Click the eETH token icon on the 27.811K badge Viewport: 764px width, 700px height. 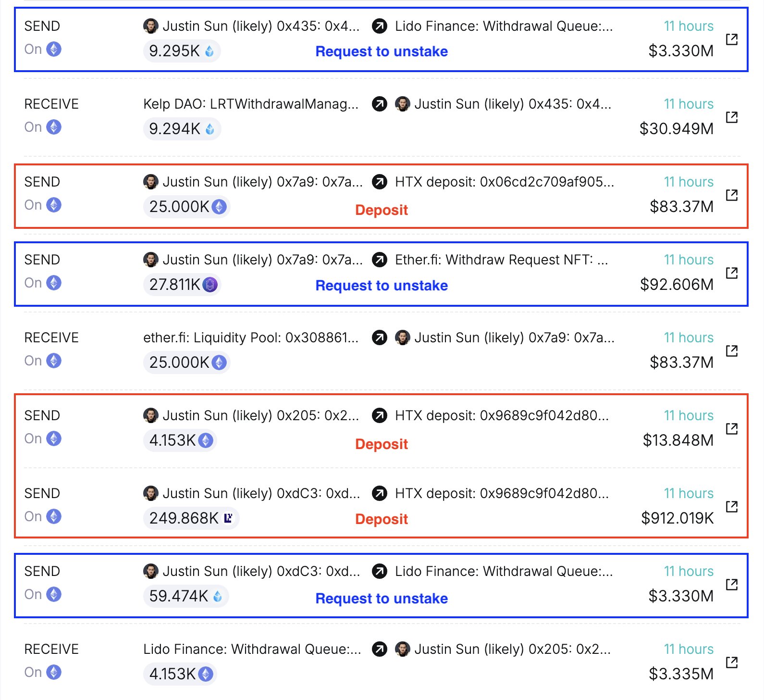pos(210,285)
